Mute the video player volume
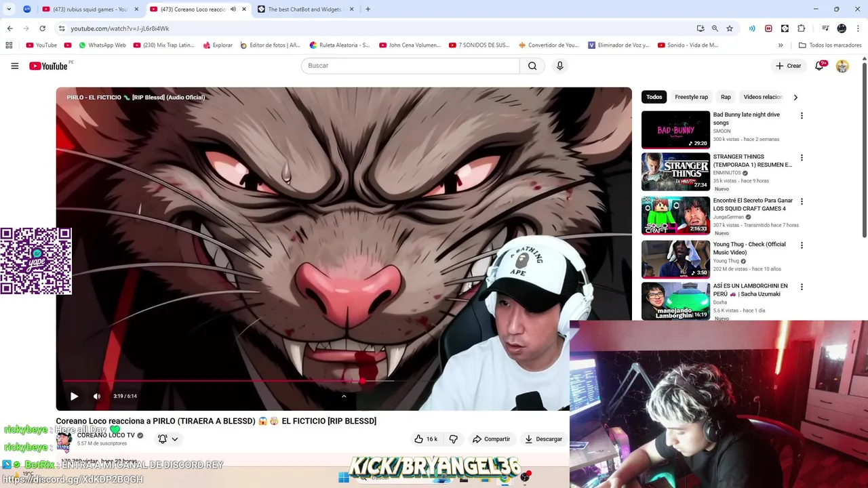This screenshot has height=488, width=868. pos(97,396)
